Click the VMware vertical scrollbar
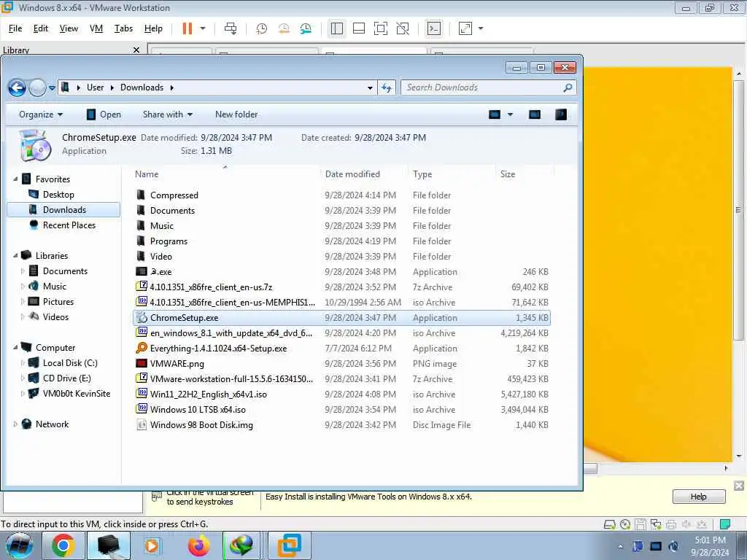This screenshot has height=560, width=747. [738, 211]
